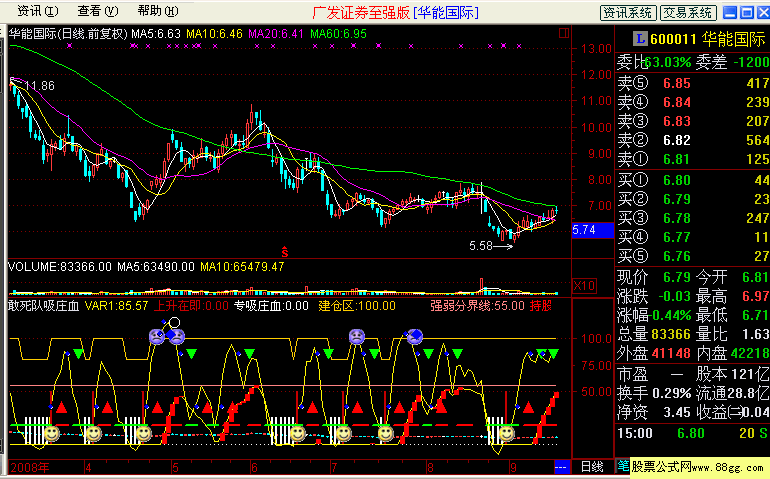Click the 敢死队吸庄血 indicator name
Screen dimensions: 770x479
(44, 306)
